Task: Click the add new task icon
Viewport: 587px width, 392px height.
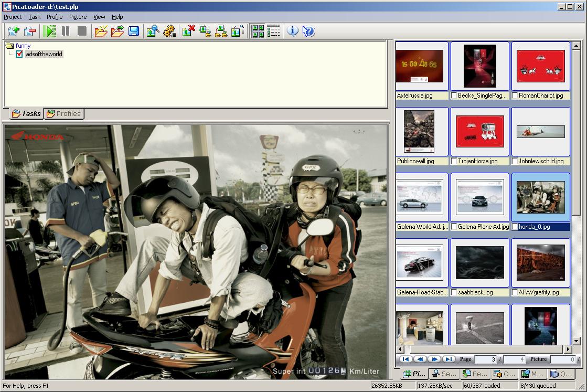Action: click(14, 31)
